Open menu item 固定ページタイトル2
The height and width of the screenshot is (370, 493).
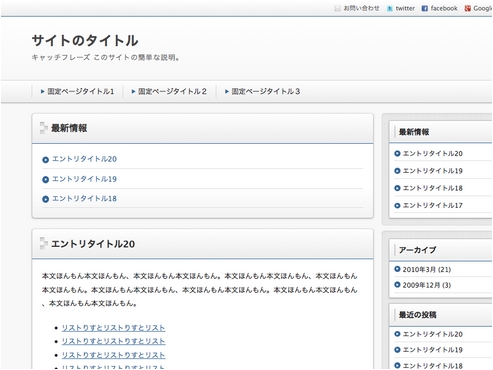[x=172, y=91]
